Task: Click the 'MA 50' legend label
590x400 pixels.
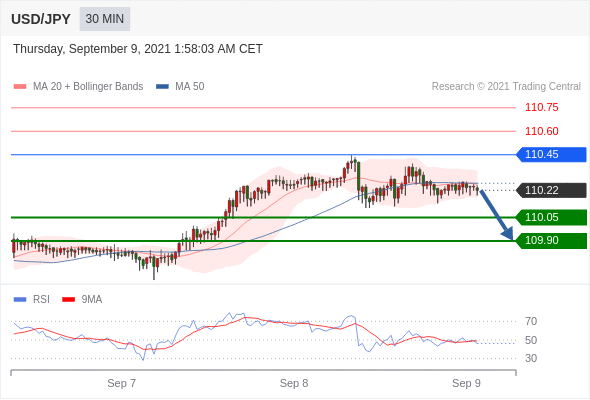Action: pyautogui.click(x=190, y=87)
